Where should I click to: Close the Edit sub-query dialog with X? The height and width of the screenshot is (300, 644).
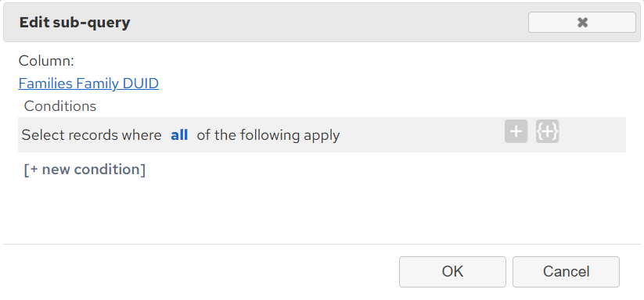tap(582, 22)
